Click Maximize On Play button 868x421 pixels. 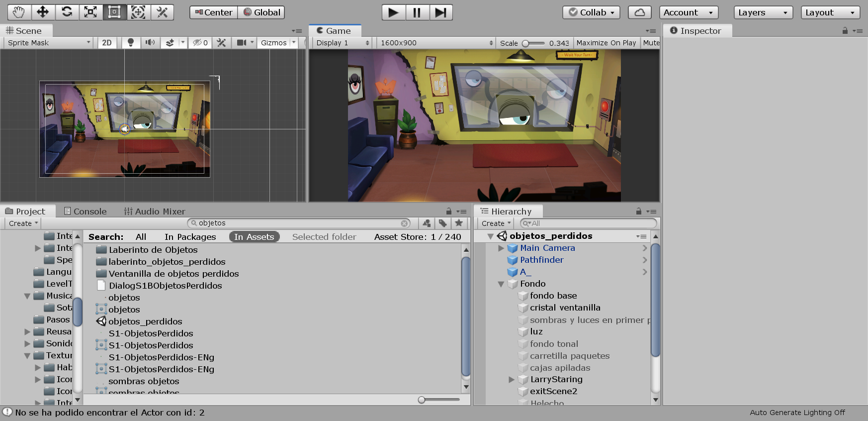(x=606, y=43)
